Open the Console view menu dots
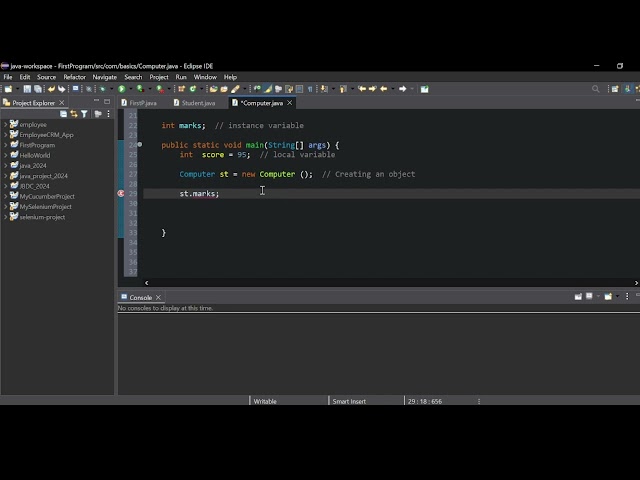The height and width of the screenshot is (480, 640). pos(627,296)
